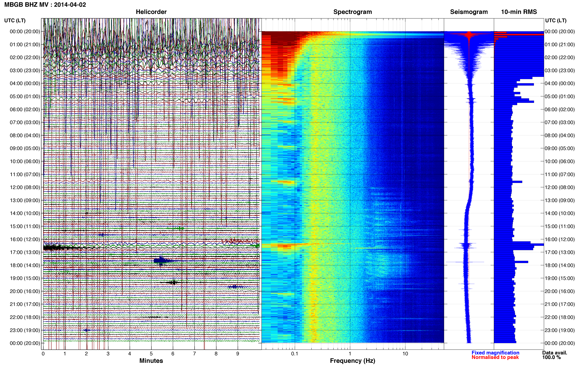Select right-axis time label 15:00 (11:00)

(560, 226)
